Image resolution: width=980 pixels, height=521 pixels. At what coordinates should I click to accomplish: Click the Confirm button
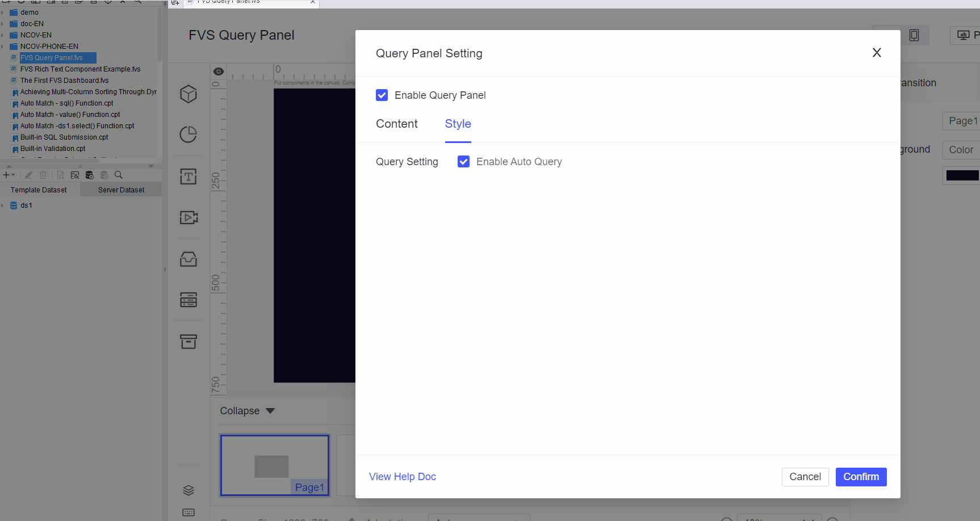click(x=861, y=477)
